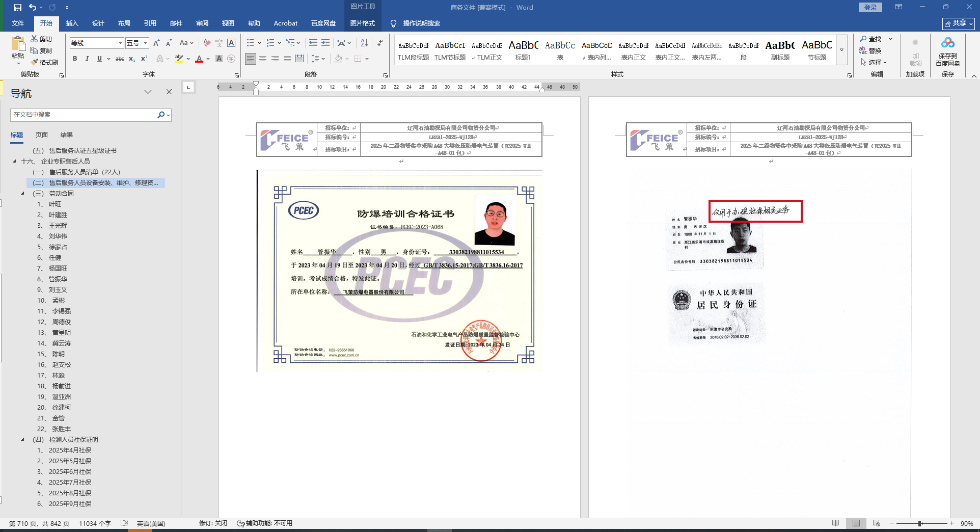Switch to the 布局 ribbon tab
Image resolution: width=980 pixels, height=532 pixels.
pyautogui.click(x=124, y=23)
